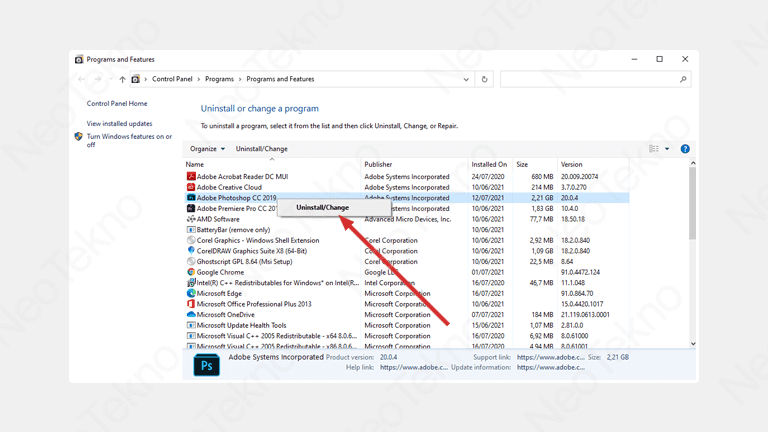
Task: Click the scrollbar up arrow
Action: click(693, 163)
